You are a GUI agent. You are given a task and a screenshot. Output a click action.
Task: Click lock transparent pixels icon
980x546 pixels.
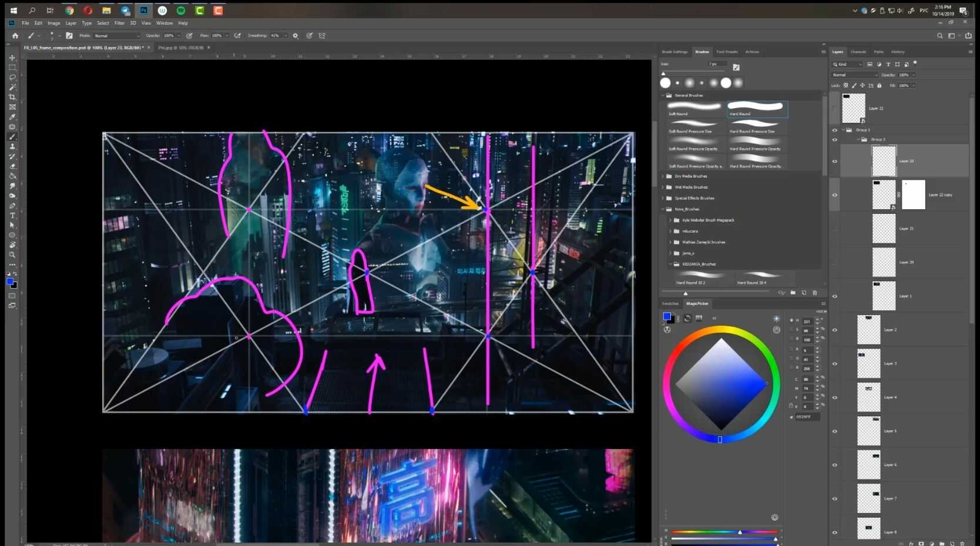click(846, 85)
